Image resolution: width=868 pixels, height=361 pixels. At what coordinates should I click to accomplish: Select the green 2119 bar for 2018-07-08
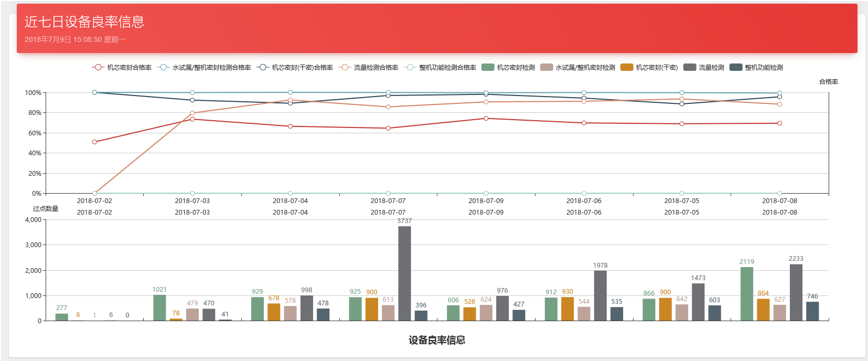tap(746, 294)
